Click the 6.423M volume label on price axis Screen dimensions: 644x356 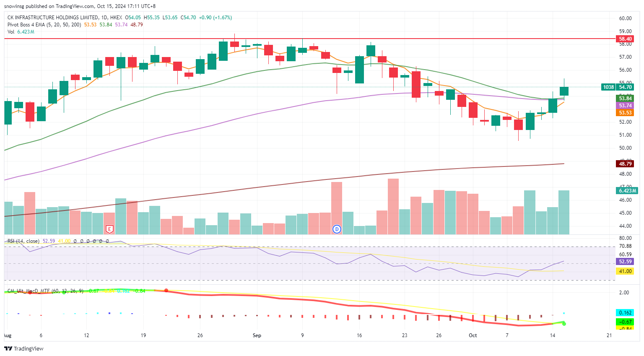[x=627, y=190]
